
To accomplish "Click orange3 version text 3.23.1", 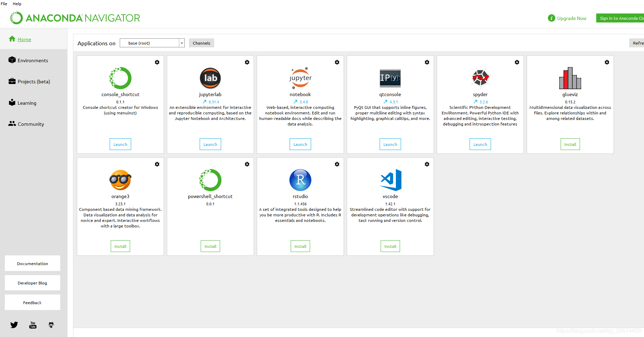I will coord(120,204).
